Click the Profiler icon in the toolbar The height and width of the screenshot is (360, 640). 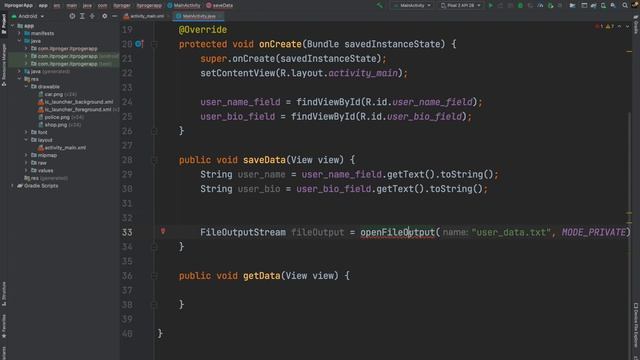tap(540, 5)
